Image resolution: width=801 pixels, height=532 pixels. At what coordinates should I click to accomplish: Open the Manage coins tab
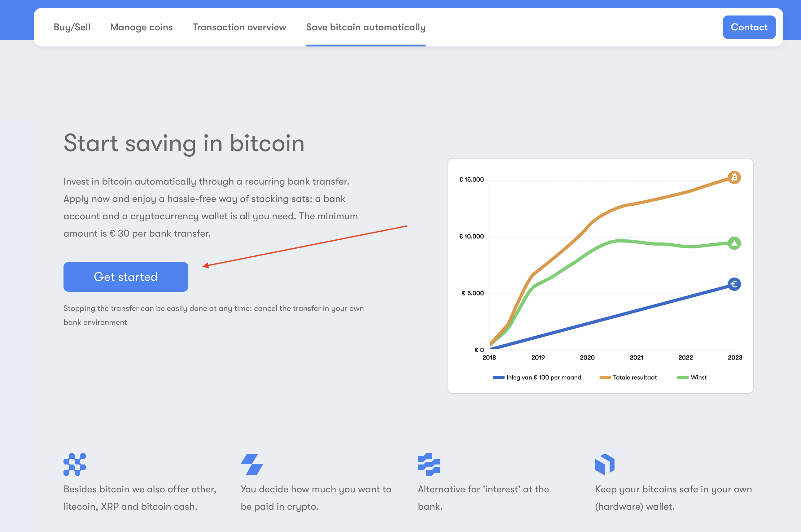click(x=141, y=27)
